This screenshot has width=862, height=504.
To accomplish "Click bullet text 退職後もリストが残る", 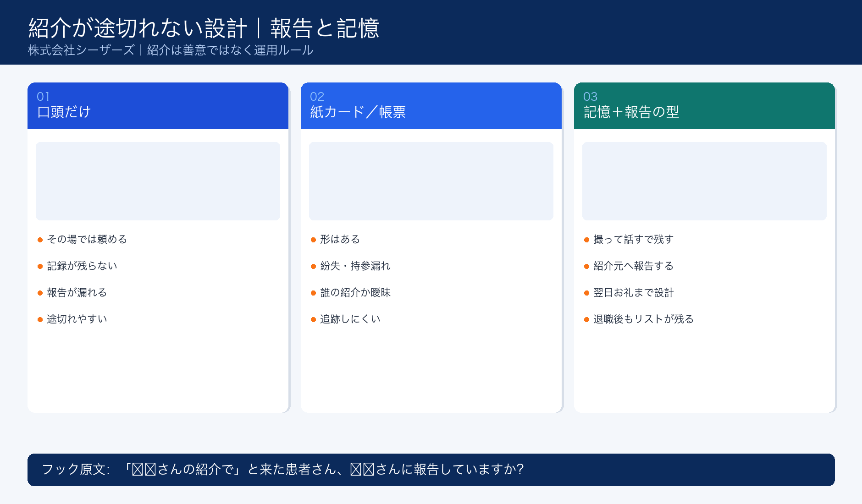I will [644, 319].
